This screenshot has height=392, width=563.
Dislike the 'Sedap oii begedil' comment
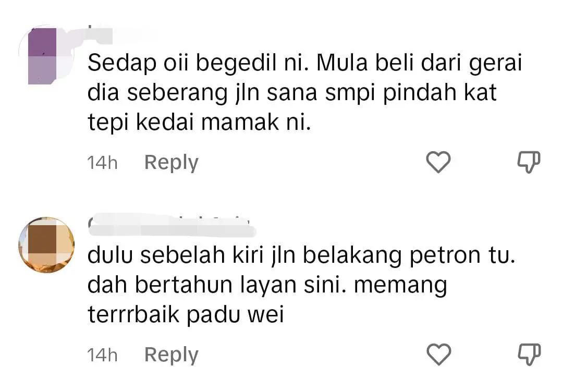(529, 162)
